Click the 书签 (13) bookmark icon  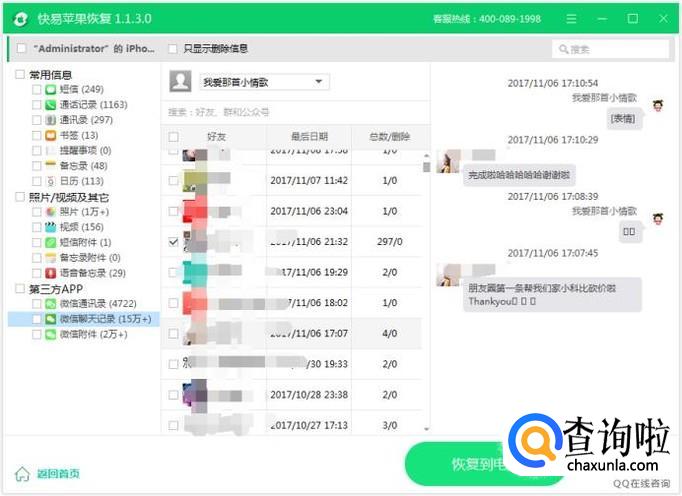51,135
